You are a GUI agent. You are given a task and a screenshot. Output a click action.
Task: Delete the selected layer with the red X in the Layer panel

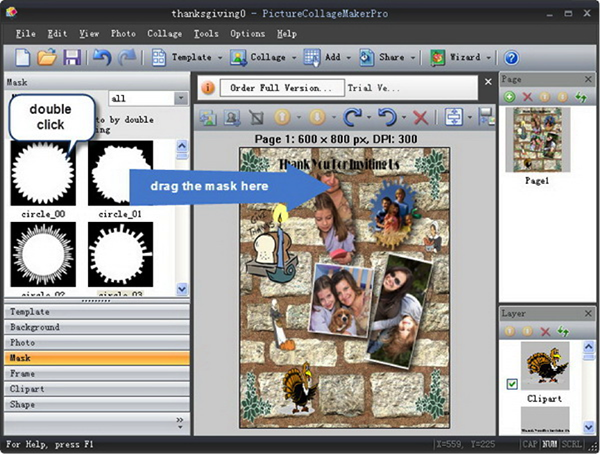[x=545, y=331]
